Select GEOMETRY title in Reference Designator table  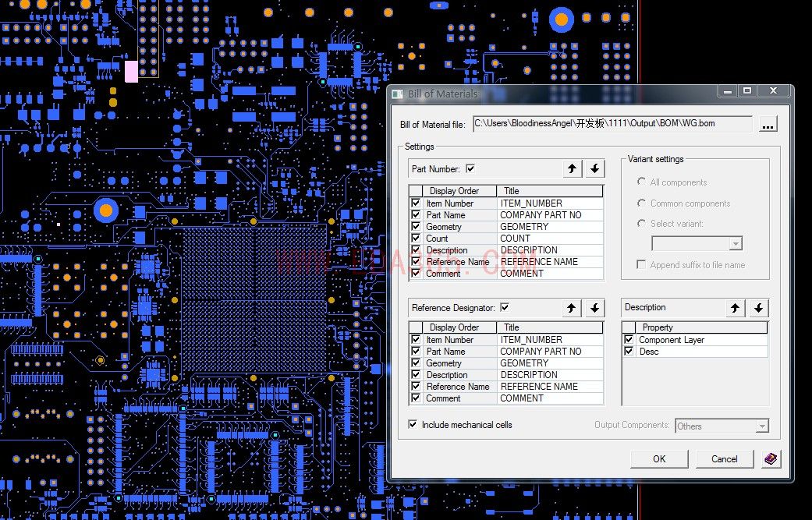point(551,363)
